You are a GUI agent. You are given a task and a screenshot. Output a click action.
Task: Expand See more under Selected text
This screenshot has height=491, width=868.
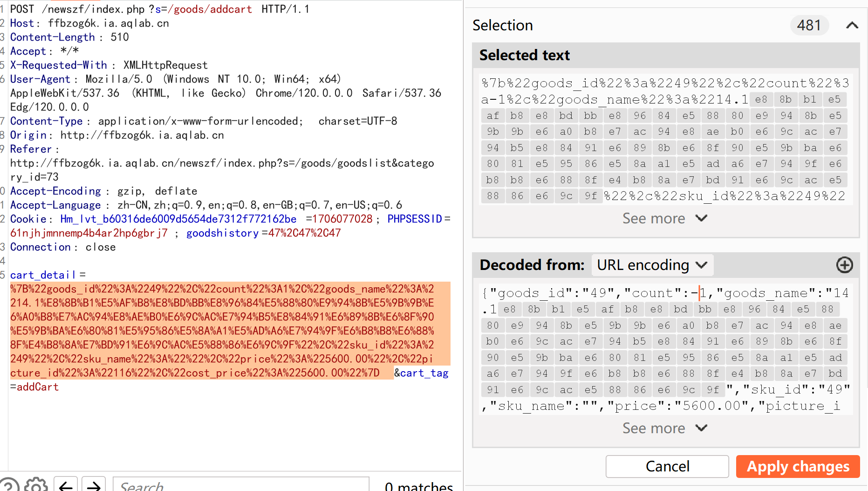[665, 218]
